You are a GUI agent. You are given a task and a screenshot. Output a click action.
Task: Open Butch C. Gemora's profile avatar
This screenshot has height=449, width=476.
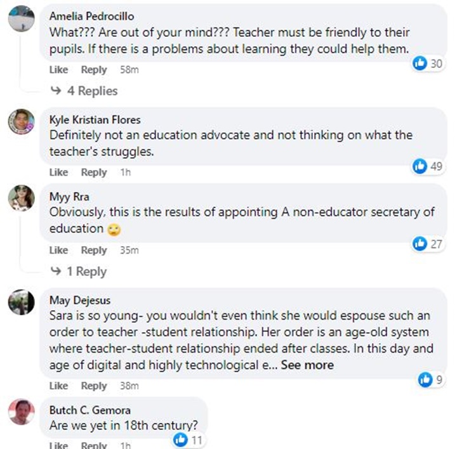tap(21, 412)
